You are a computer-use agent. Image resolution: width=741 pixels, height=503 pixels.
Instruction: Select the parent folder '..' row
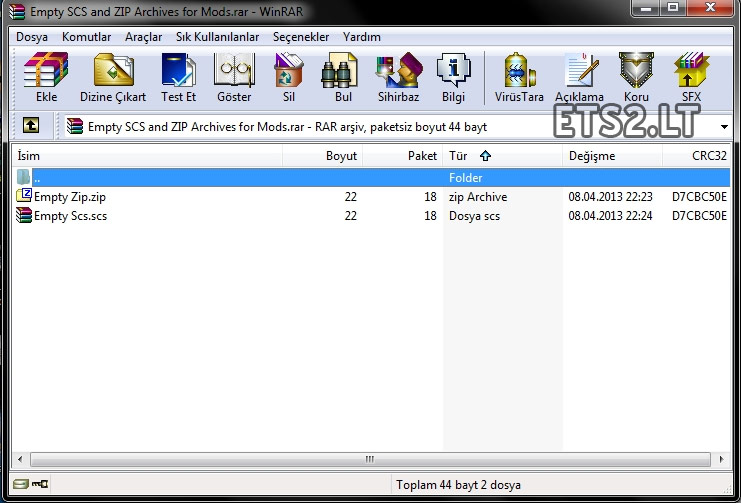tap(371, 178)
